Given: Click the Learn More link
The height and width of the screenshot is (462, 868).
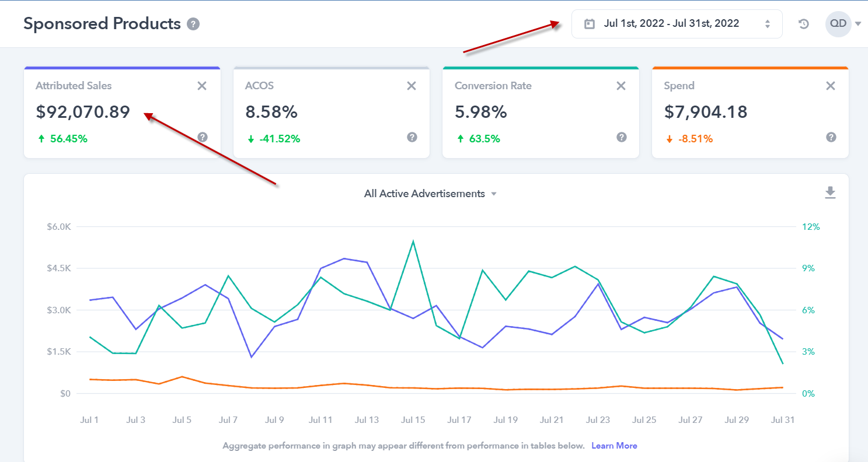Looking at the screenshot, I should [614, 446].
